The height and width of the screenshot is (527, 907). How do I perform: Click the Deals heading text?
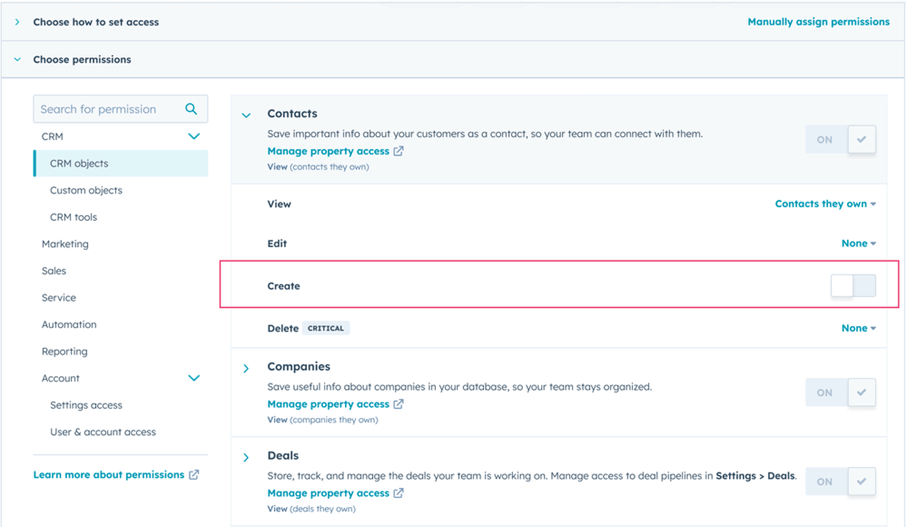click(283, 455)
